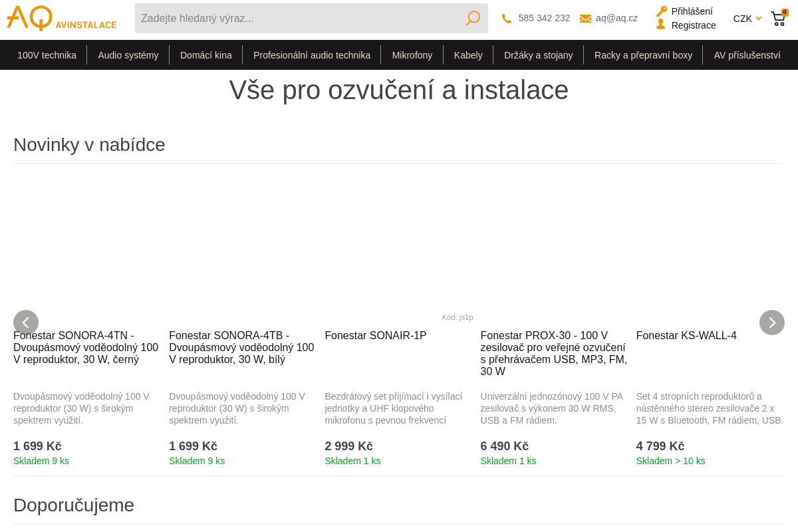The height and width of the screenshot is (532, 798).
Task: Click the 2 999 Kč price
Action: tap(348, 446)
